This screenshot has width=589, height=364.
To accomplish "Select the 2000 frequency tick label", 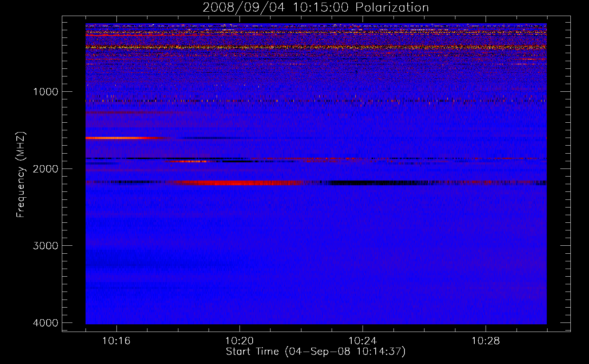I will (46, 169).
